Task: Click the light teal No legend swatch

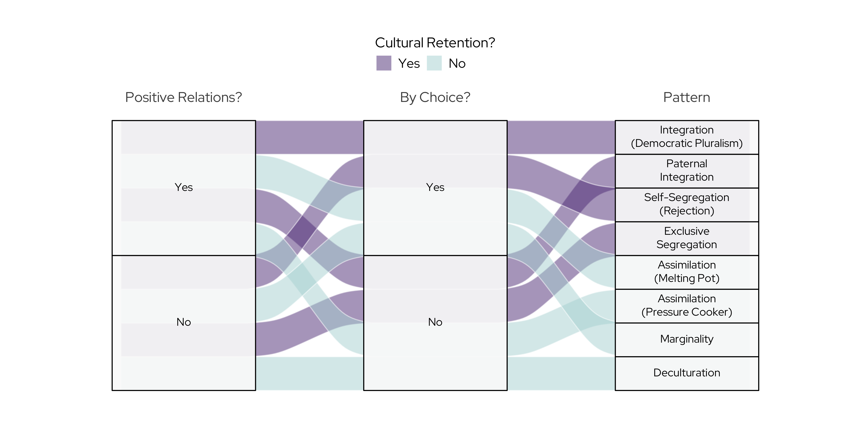Action: (434, 63)
